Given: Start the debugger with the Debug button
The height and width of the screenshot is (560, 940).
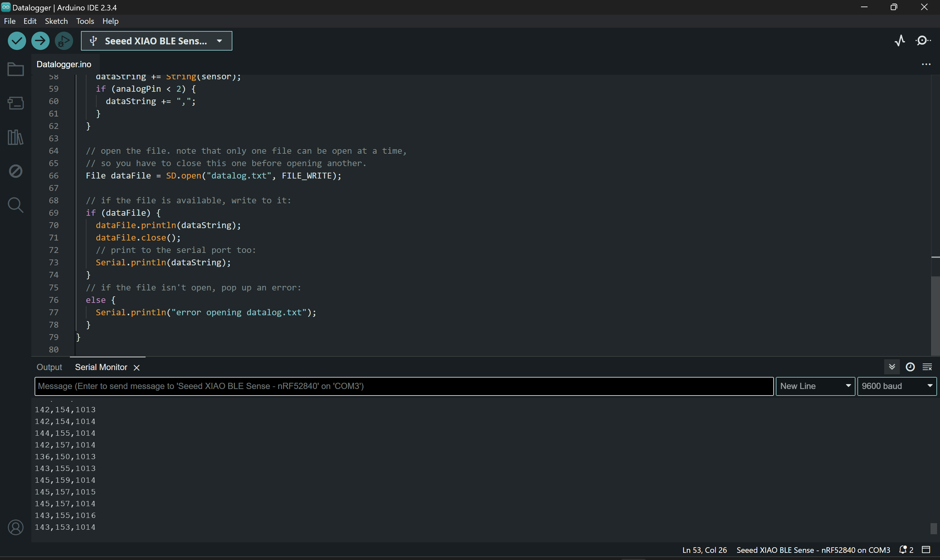Looking at the screenshot, I should [x=64, y=41].
